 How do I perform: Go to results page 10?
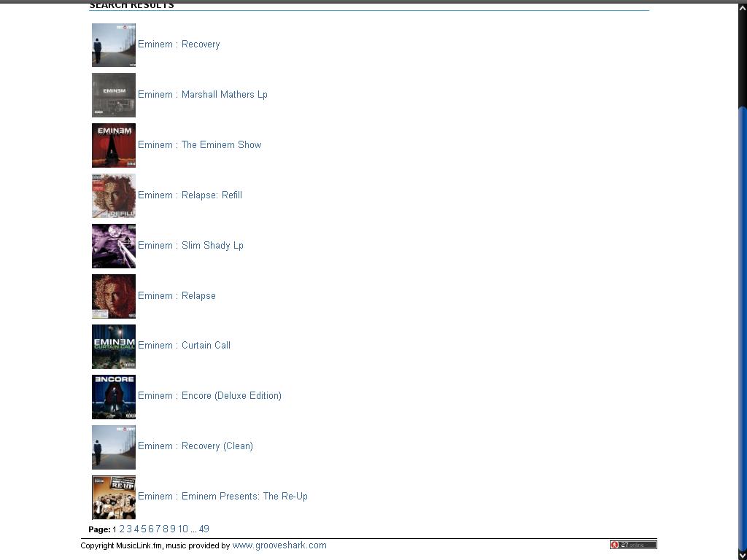(183, 529)
